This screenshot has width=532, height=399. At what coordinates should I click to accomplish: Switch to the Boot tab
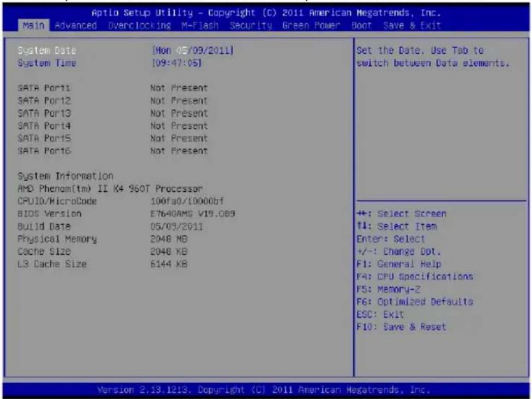[x=362, y=25]
